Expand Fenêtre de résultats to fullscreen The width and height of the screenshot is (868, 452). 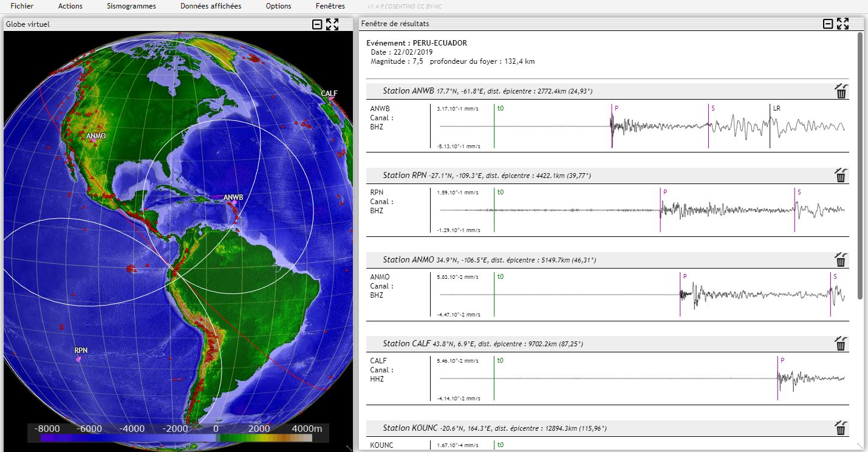point(842,24)
